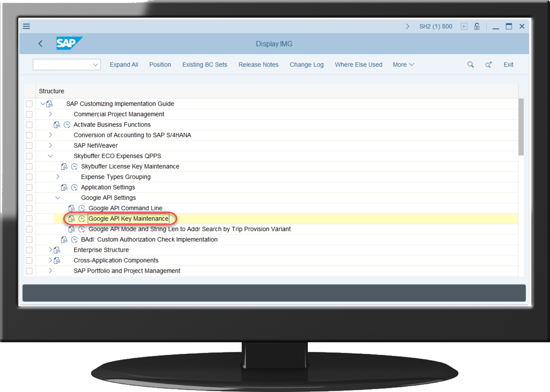Tick checkbox for Activate Business Functions row
The width and height of the screenshot is (550, 392).
point(29,125)
